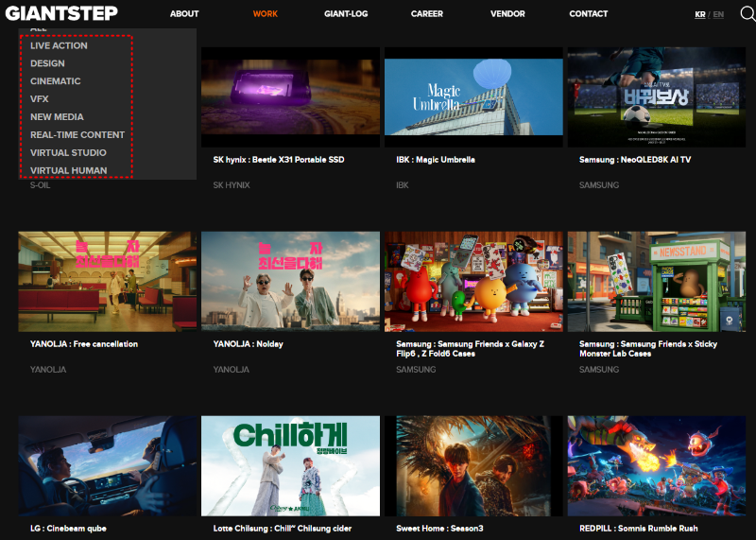Open LG Cinebeam qube thumbnail
The width and height of the screenshot is (756, 540).
[x=107, y=465]
